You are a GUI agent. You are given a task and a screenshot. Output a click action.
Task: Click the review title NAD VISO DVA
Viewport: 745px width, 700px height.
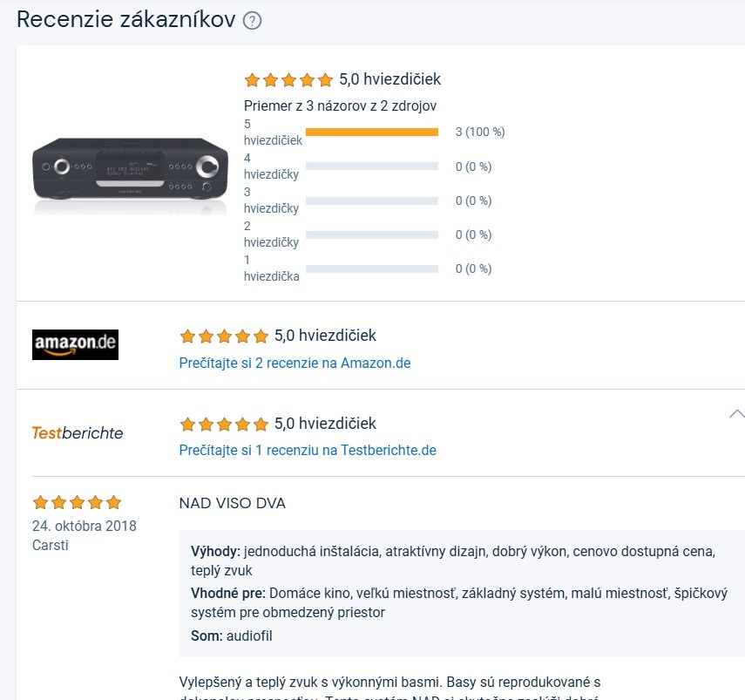(x=232, y=503)
